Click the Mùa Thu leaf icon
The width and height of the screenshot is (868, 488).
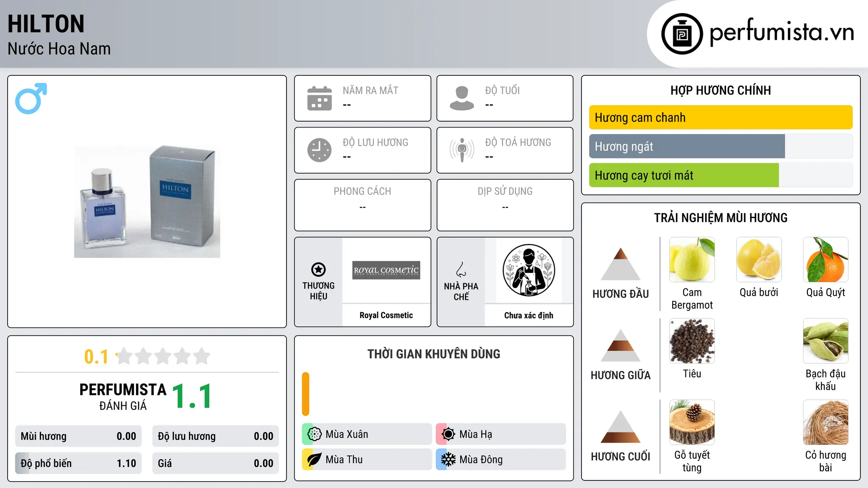coord(314,460)
